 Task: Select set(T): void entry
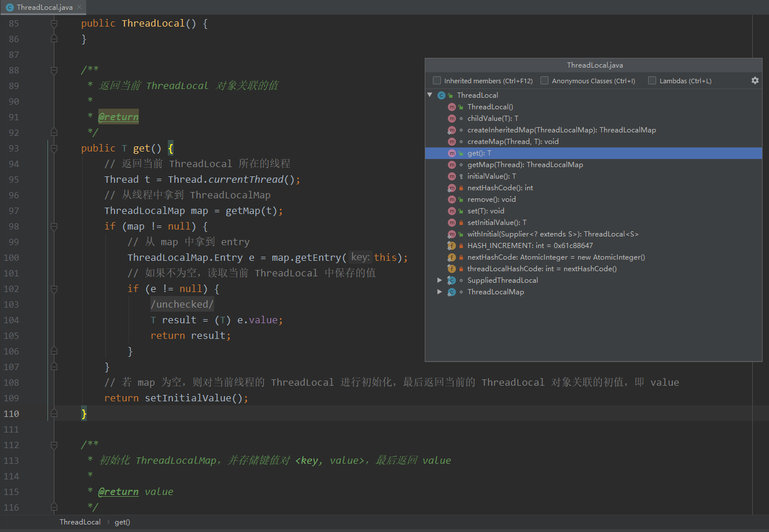(x=594, y=211)
